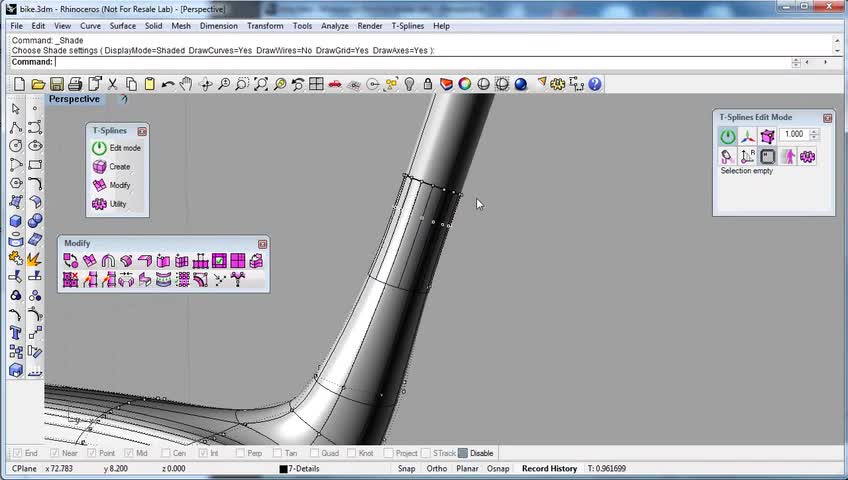Click the pink gear icon in Edit Mode panel

click(807, 157)
